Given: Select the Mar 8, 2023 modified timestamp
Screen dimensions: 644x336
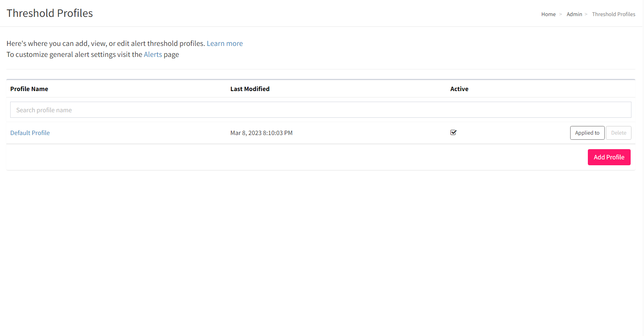Looking at the screenshot, I should pos(261,133).
